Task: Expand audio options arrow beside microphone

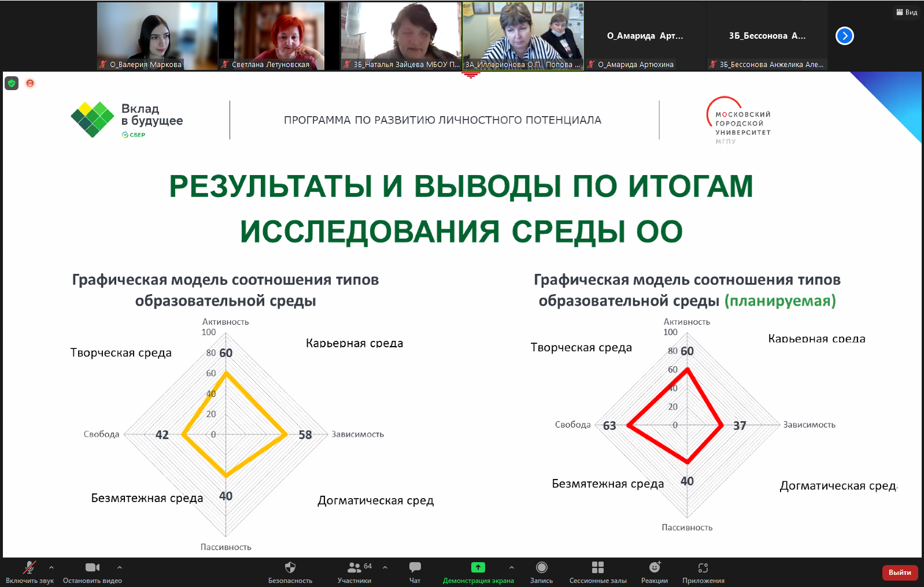Action: (x=51, y=567)
